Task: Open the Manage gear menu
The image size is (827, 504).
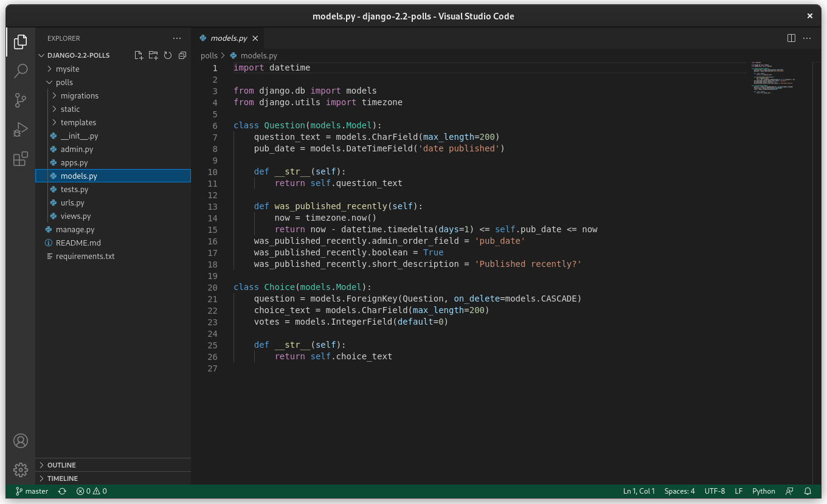Action: tap(21, 469)
